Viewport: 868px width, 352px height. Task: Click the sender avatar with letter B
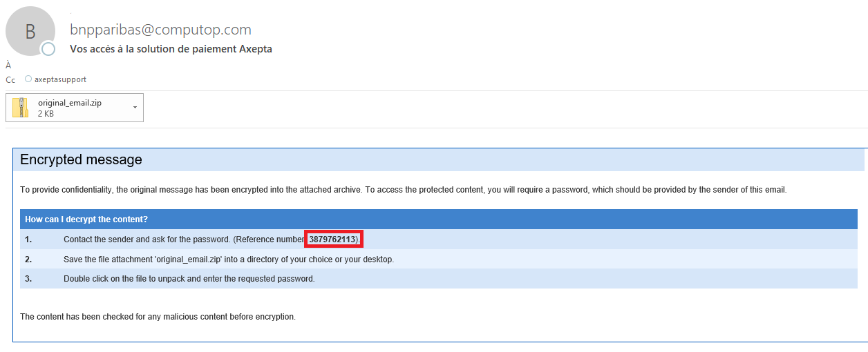click(30, 32)
